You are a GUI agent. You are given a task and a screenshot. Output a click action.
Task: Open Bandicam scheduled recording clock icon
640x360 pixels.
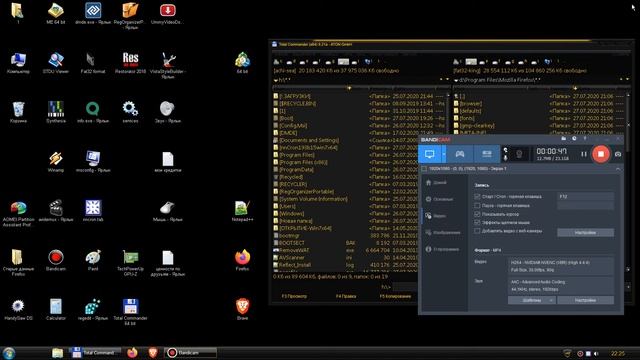[x=574, y=139]
